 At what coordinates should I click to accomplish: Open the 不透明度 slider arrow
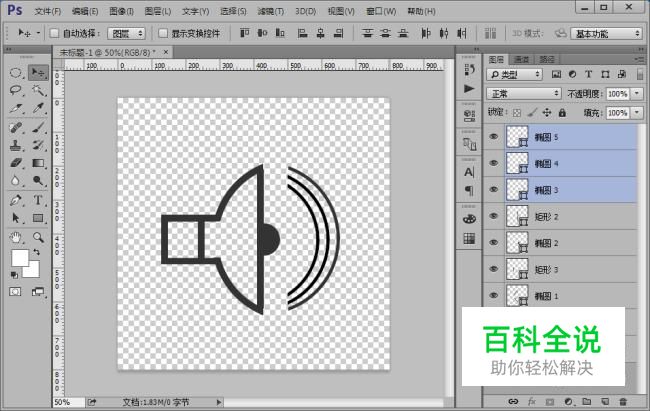point(637,94)
